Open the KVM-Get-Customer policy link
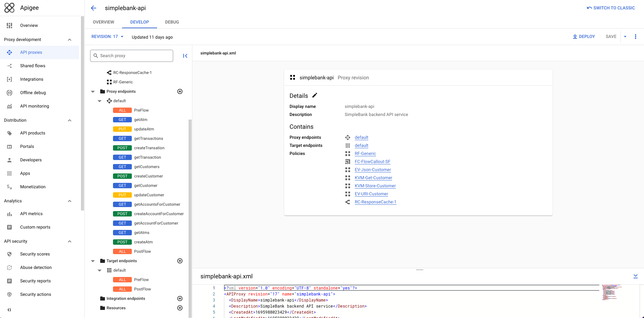The width and height of the screenshot is (644, 318). 373,178
